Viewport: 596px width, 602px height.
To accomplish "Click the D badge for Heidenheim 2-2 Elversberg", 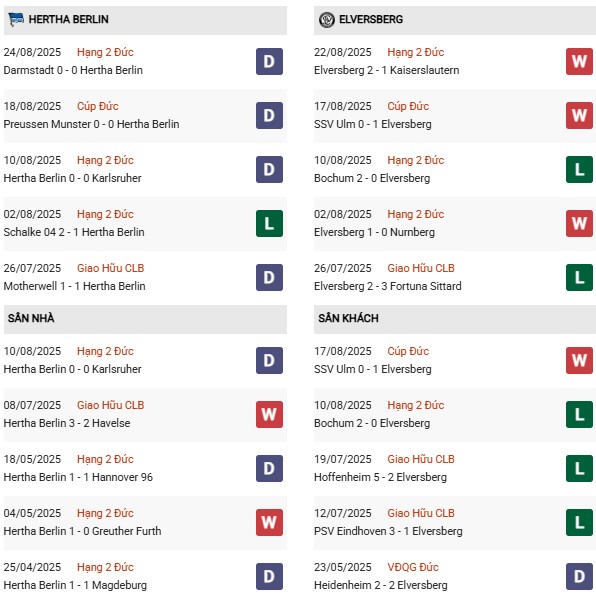I will coord(579,576).
